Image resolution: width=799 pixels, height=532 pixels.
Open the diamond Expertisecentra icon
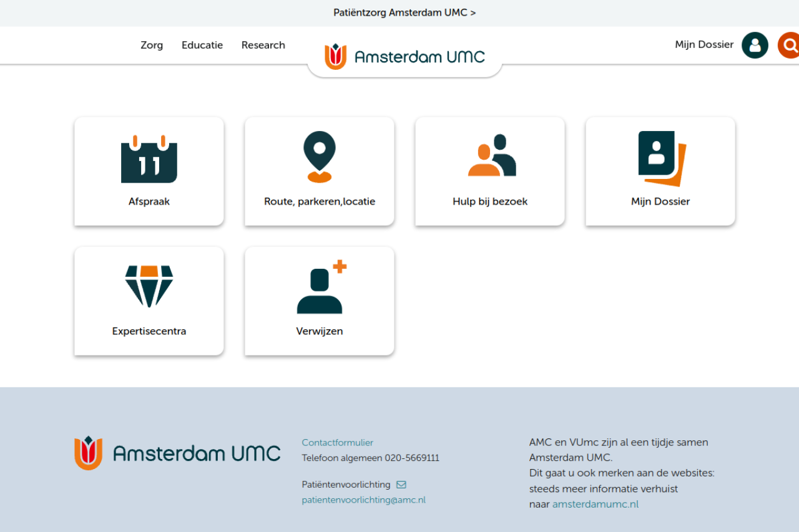coord(149,286)
